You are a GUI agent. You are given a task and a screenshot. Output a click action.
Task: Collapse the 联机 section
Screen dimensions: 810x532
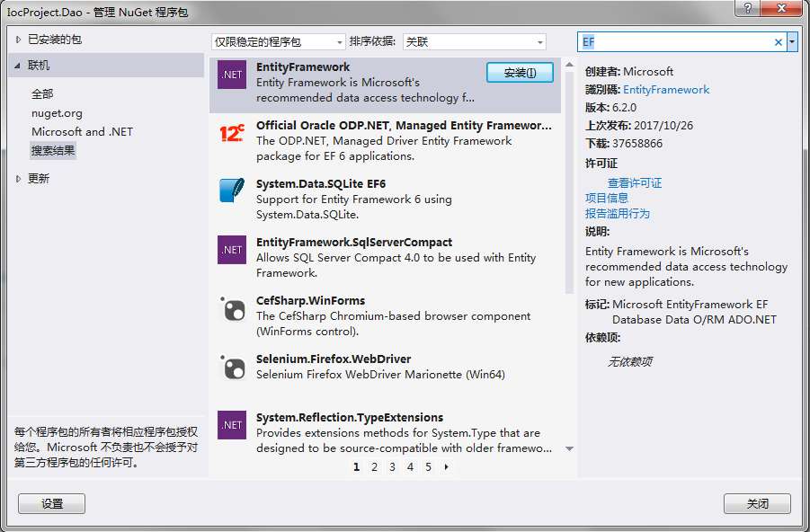click(18, 66)
